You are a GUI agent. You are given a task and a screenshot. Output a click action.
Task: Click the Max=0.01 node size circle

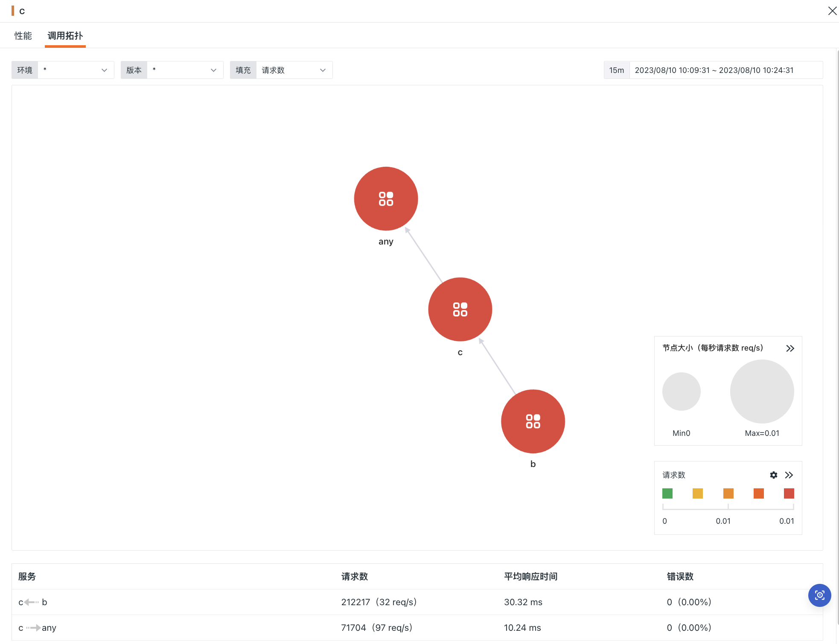click(x=762, y=392)
